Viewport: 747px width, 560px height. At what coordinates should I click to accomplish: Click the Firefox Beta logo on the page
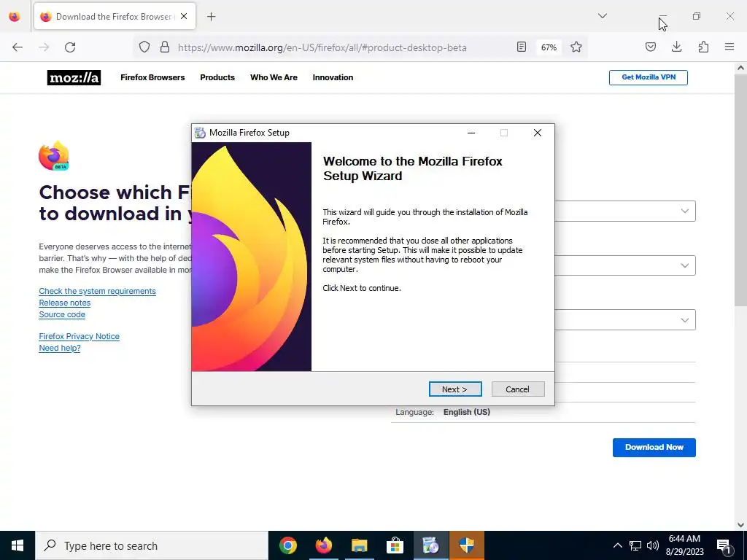[54, 156]
